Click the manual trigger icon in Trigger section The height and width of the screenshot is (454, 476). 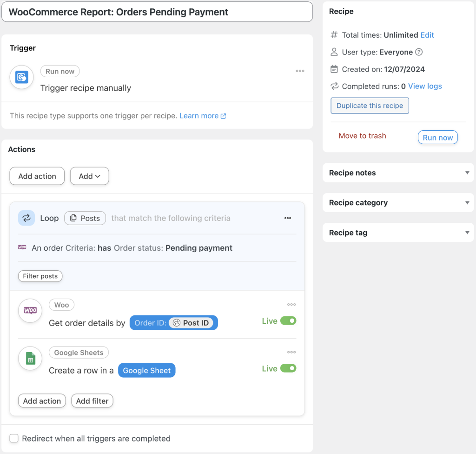click(x=21, y=77)
